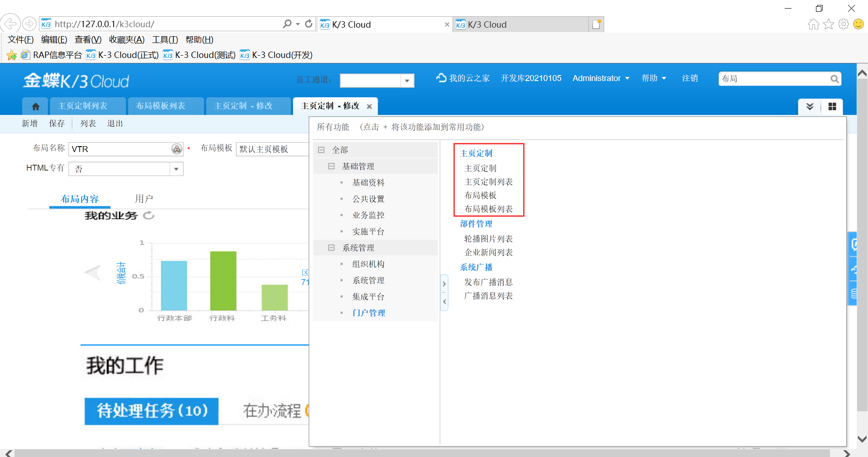The image size is (868, 457).
Task: Open the 收藏夹(A) browser menu
Action: click(127, 40)
